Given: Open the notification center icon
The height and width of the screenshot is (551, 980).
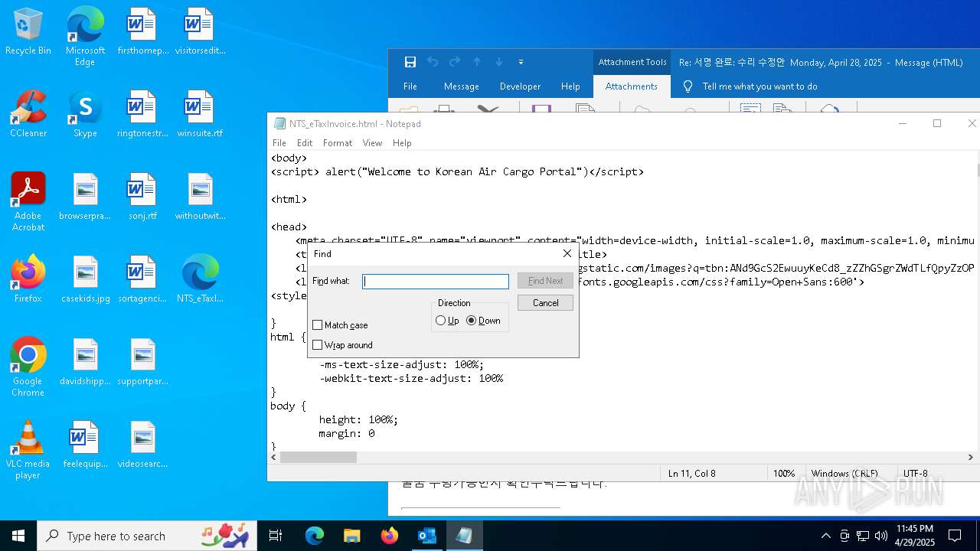Looking at the screenshot, I should [x=955, y=536].
